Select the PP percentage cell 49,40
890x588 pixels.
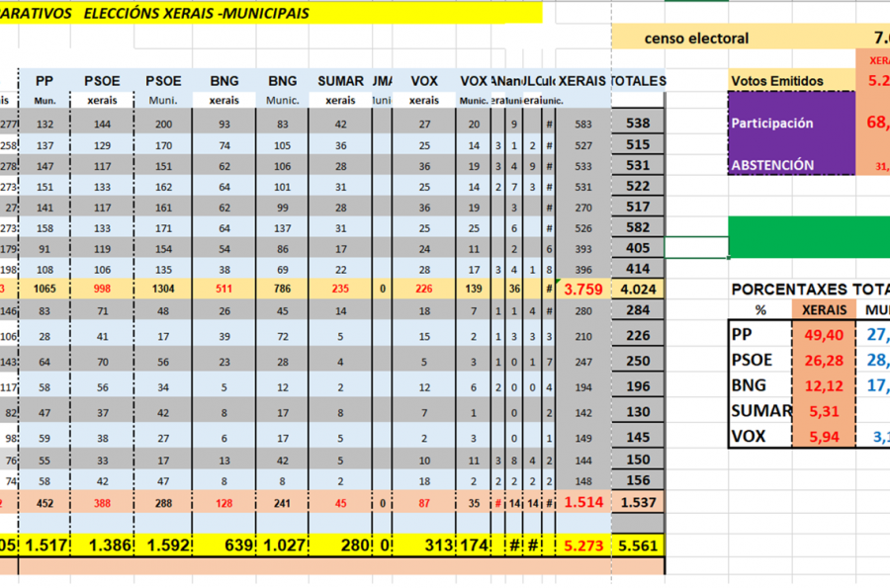pyautogui.click(x=824, y=335)
